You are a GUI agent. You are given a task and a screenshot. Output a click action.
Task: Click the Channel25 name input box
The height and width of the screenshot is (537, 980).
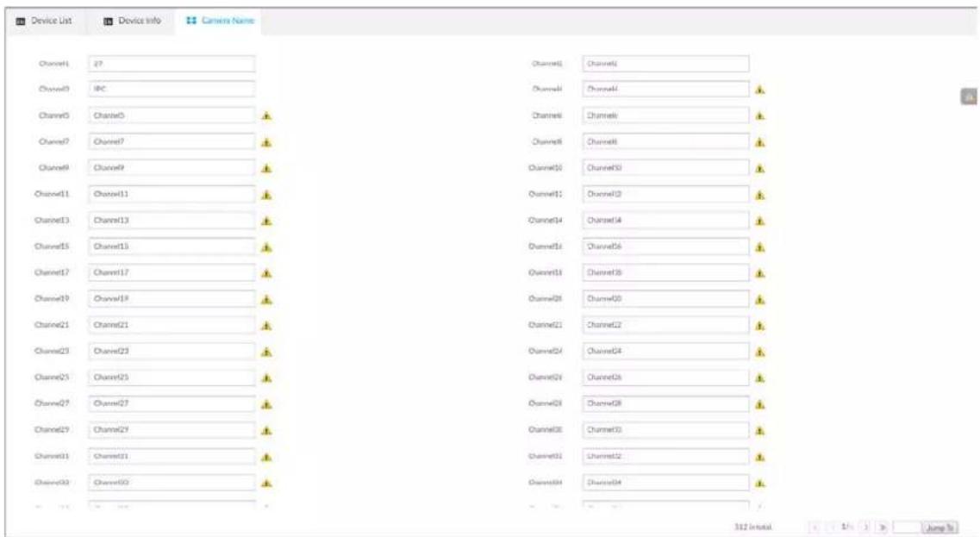(172, 377)
